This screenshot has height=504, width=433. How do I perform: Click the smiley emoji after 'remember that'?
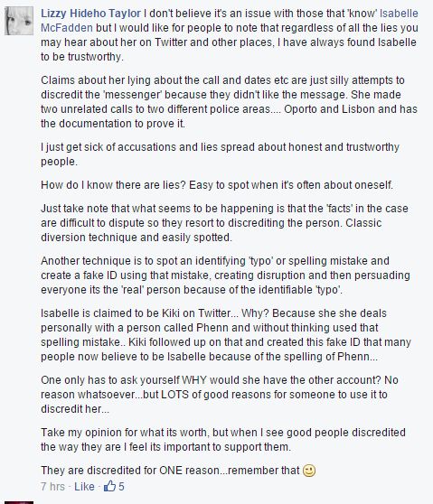pyautogui.click(x=309, y=471)
